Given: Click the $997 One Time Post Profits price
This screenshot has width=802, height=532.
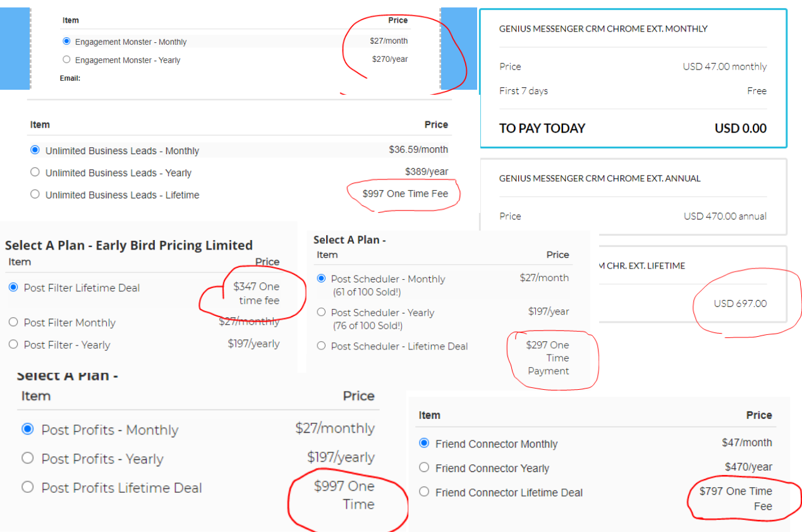Looking at the screenshot, I should (x=344, y=495).
